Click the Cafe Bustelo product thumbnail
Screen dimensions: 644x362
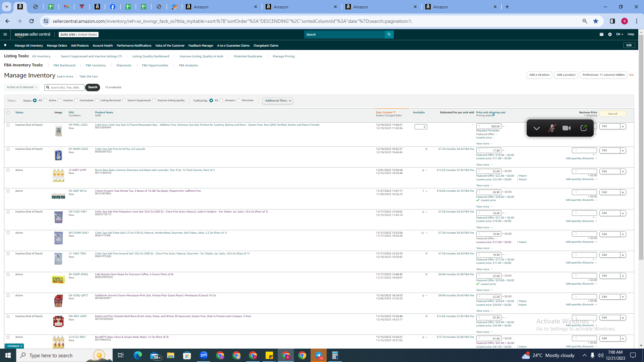point(58,280)
